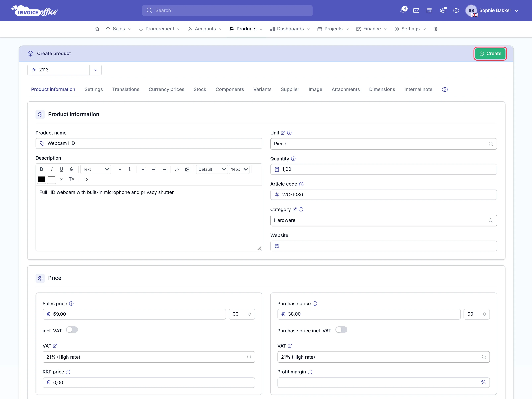Clear text formatting in description editor

click(72, 179)
